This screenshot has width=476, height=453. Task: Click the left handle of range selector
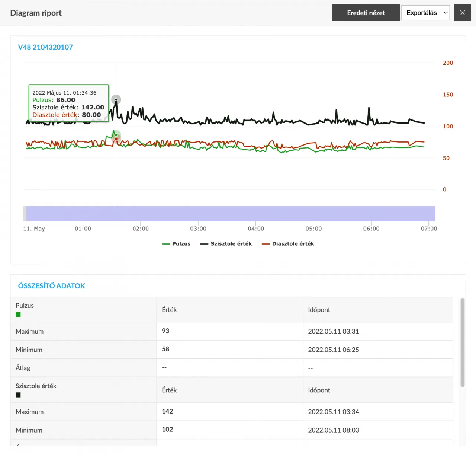pyautogui.click(x=25, y=214)
